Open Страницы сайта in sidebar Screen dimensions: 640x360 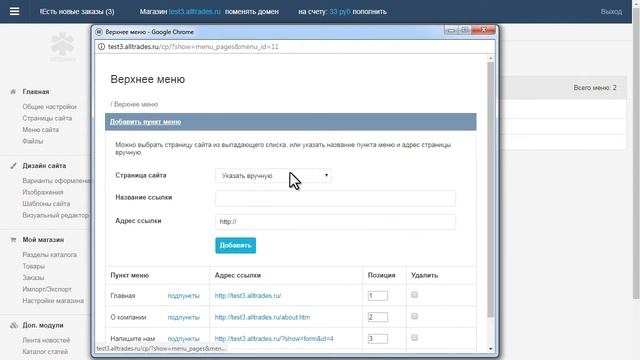tap(47, 118)
